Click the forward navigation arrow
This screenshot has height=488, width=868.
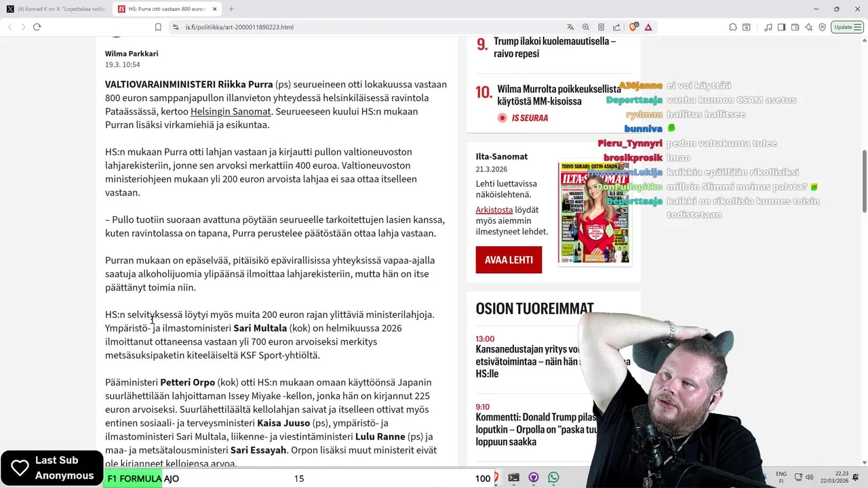[23, 27]
